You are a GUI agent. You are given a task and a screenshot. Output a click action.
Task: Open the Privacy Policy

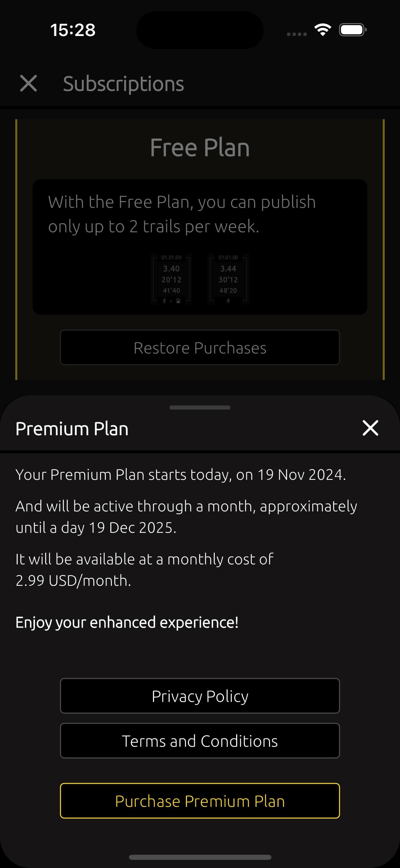[x=200, y=696]
